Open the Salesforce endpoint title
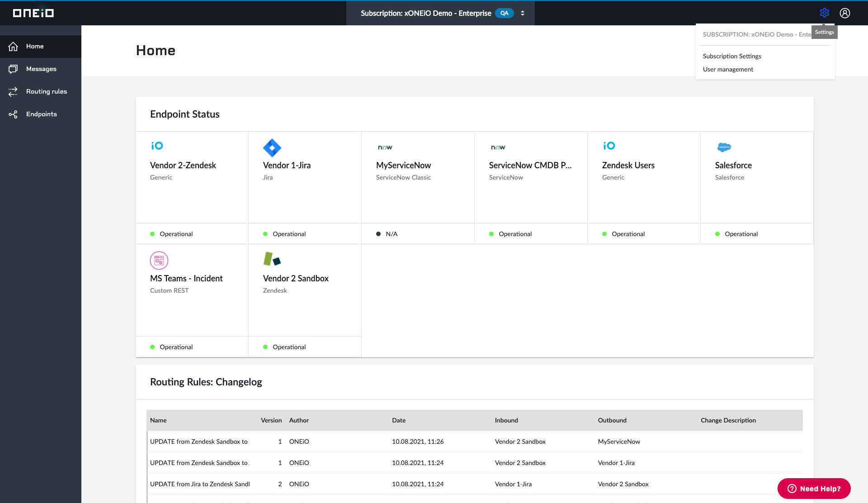868x503 pixels. click(x=733, y=165)
